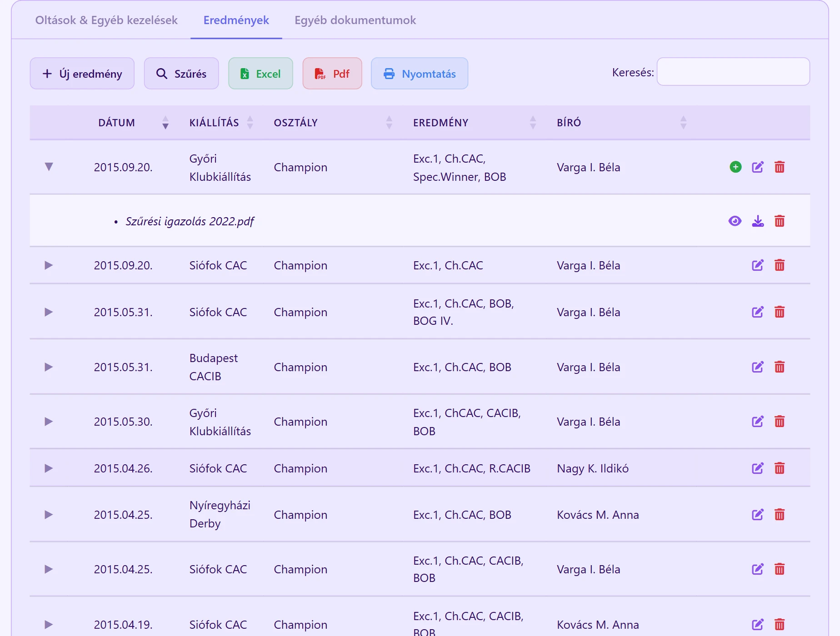The image size is (840, 636).
Task: Delete Siófok CAC 2015.04.25. result
Action: tap(780, 569)
